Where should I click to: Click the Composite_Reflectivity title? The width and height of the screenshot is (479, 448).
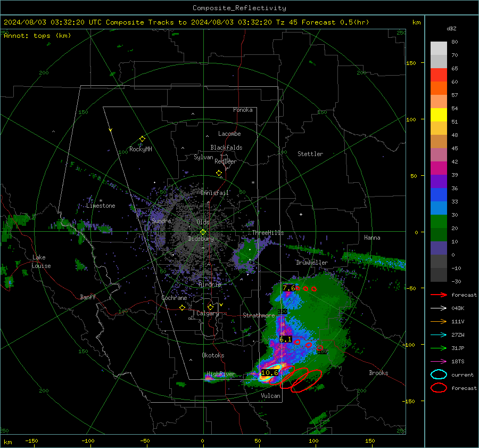pos(240,8)
